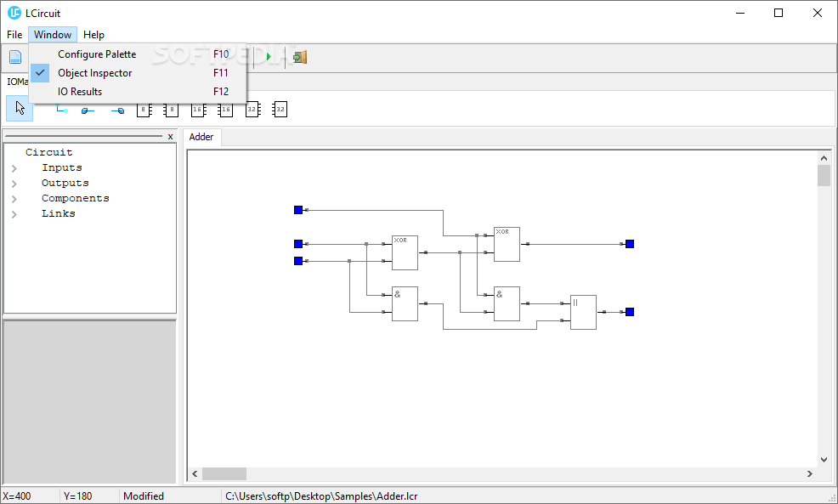Image resolution: width=838 pixels, height=504 pixels.
Task: Run the circuit with the green play icon
Action: pyautogui.click(x=269, y=57)
